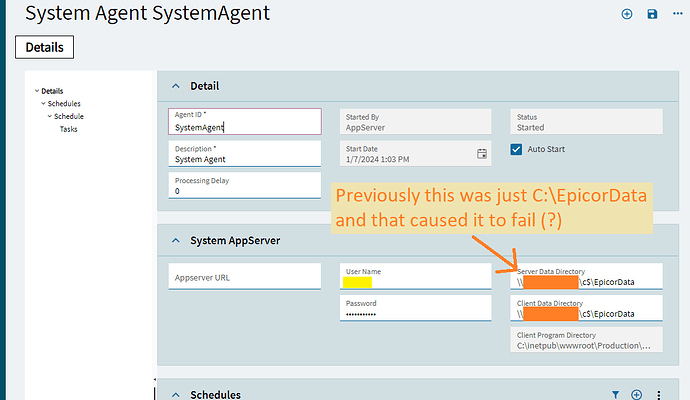Collapse the System AppServer panel
Image resolution: width=690 pixels, height=400 pixels.
point(176,241)
